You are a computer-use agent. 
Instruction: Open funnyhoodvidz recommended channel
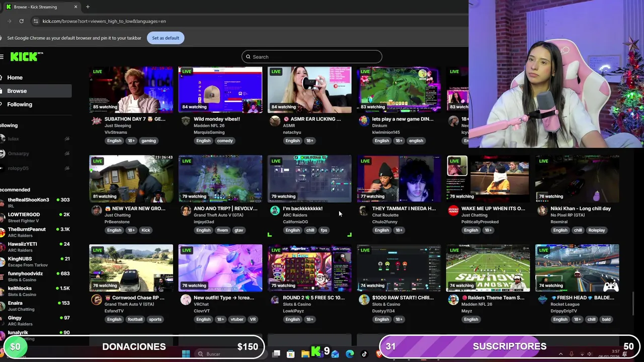pos(35,276)
